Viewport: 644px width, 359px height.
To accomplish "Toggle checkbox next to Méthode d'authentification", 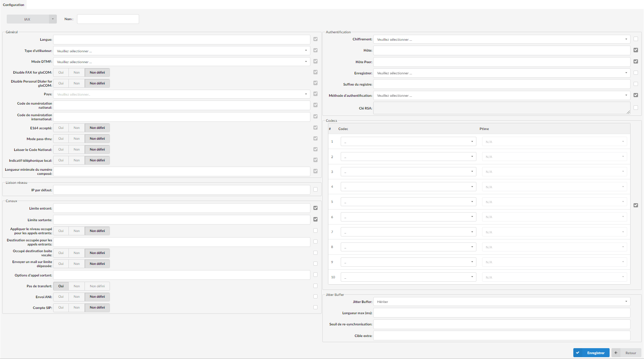I will (636, 95).
